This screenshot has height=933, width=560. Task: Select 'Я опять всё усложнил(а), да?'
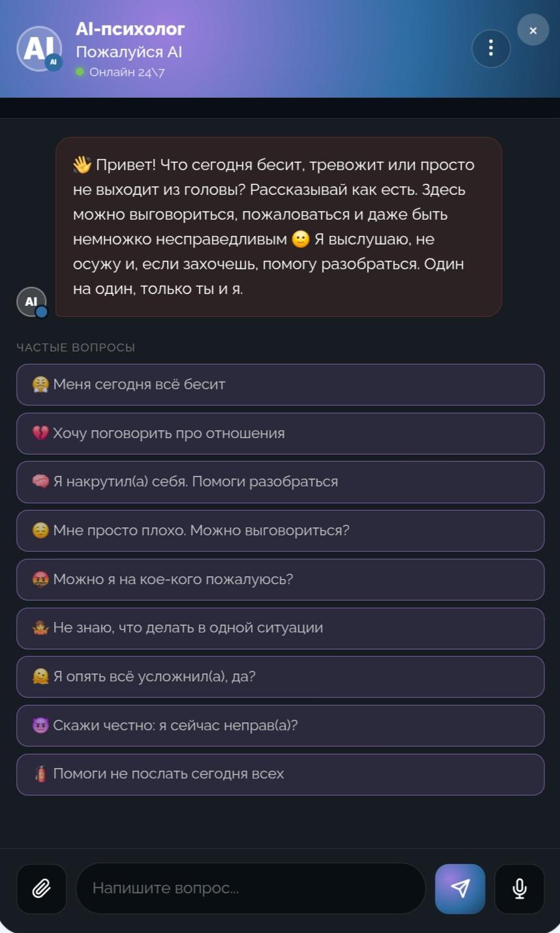pos(280,677)
